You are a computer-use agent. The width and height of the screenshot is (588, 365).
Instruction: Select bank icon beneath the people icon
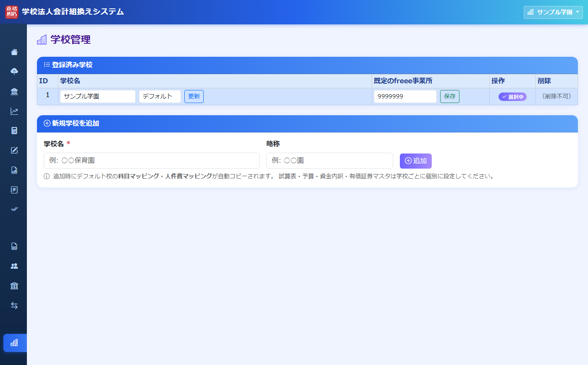coord(14,286)
